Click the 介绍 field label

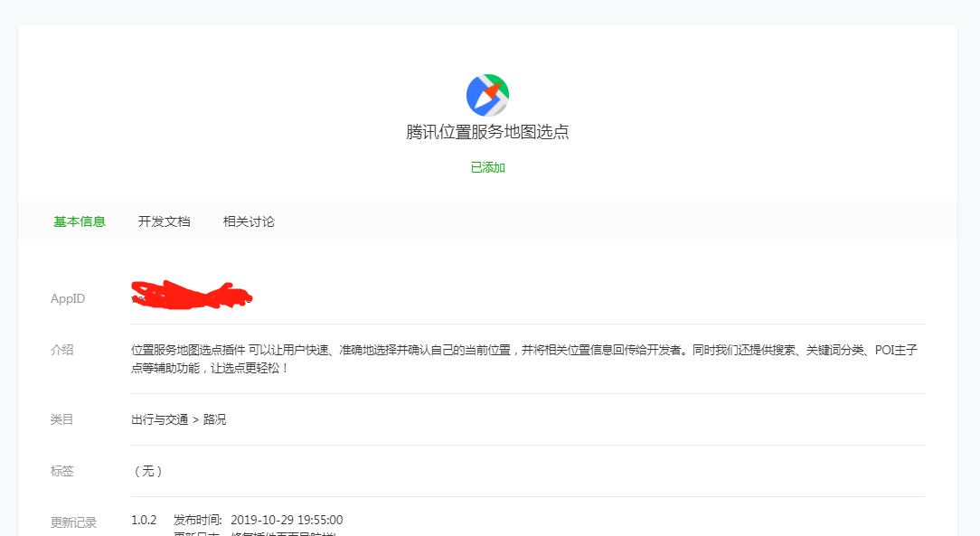click(61, 350)
